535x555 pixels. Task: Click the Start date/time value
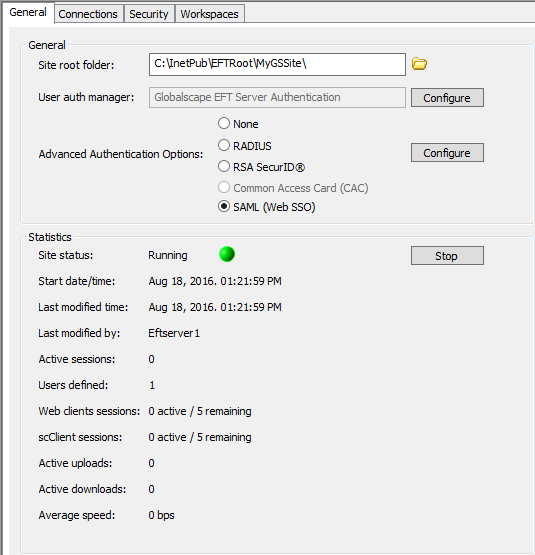(x=215, y=281)
